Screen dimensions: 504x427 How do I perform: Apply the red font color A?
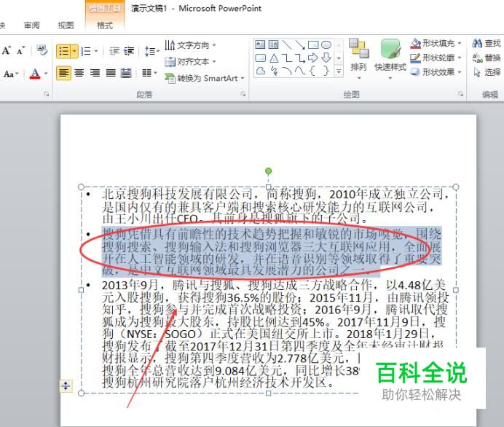35,74
